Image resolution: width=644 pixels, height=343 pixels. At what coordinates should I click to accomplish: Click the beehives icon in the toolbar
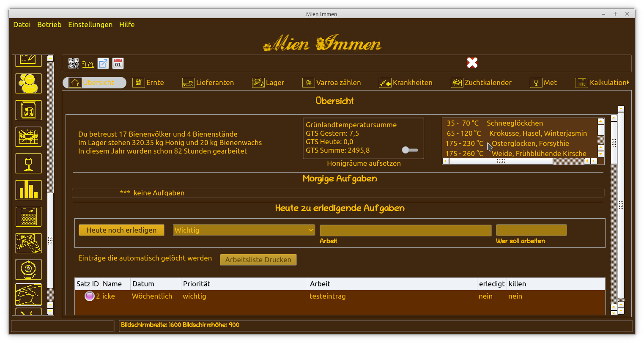[88, 63]
